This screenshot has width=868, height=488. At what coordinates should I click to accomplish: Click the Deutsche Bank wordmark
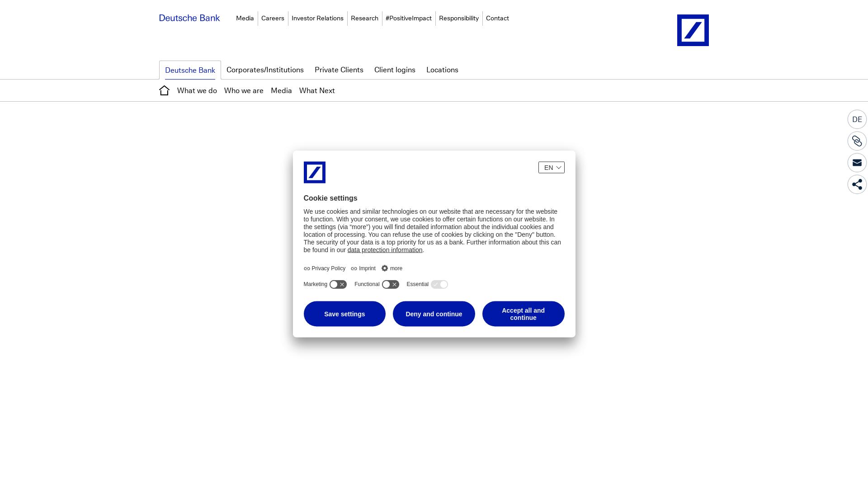tap(189, 18)
